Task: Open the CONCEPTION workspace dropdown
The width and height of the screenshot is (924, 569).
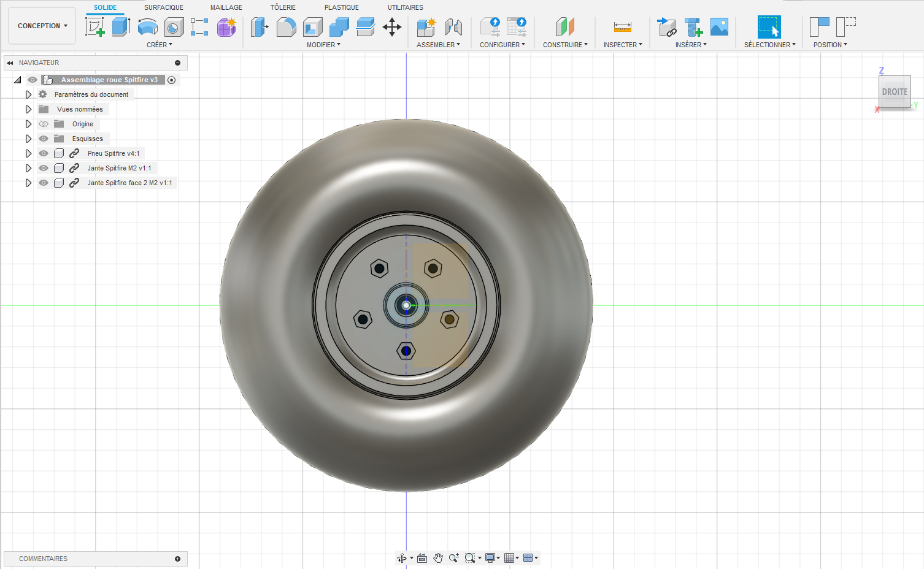Action: click(x=42, y=26)
